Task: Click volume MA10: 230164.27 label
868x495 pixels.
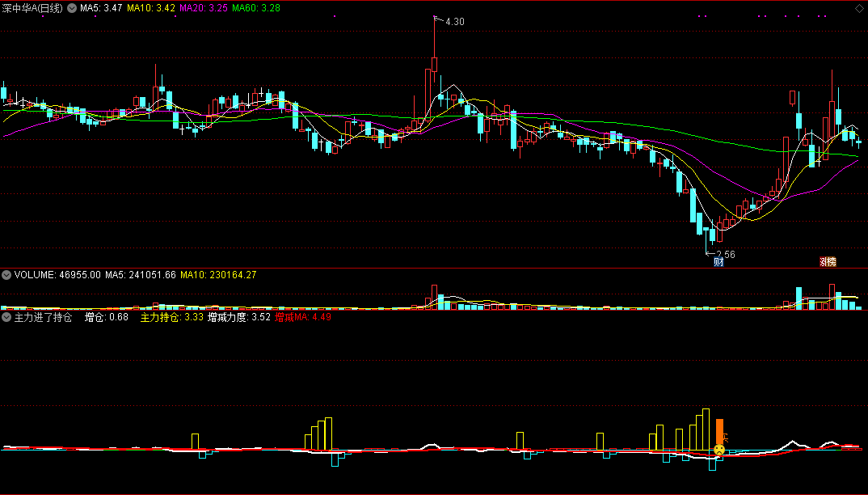Action: click(x=219, y=275)
